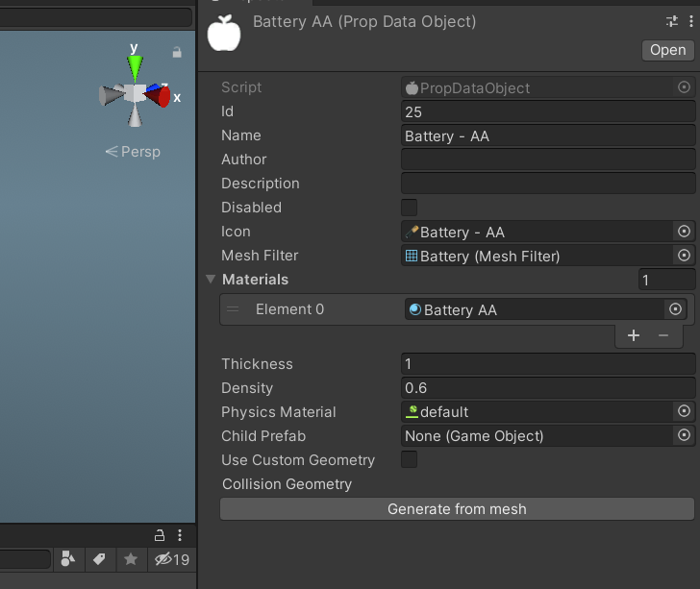Open object picker for Icon field
700x589 pixels.
[684, 232]
